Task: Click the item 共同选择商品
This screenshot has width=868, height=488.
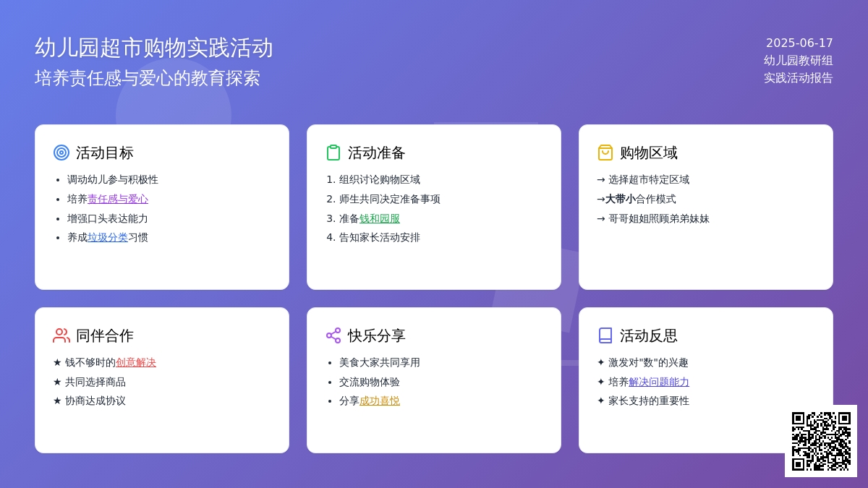Action: pyautogui.click(x=89, y=382)
